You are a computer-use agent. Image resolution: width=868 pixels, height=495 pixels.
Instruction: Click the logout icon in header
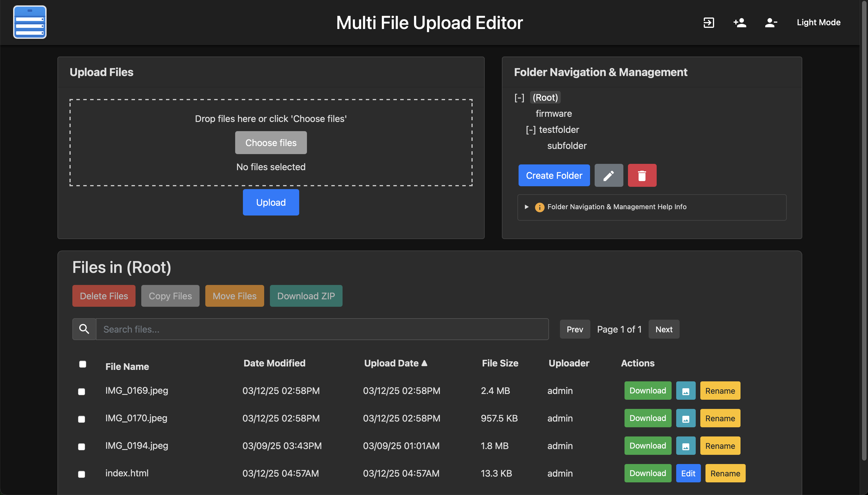point(708,23)
